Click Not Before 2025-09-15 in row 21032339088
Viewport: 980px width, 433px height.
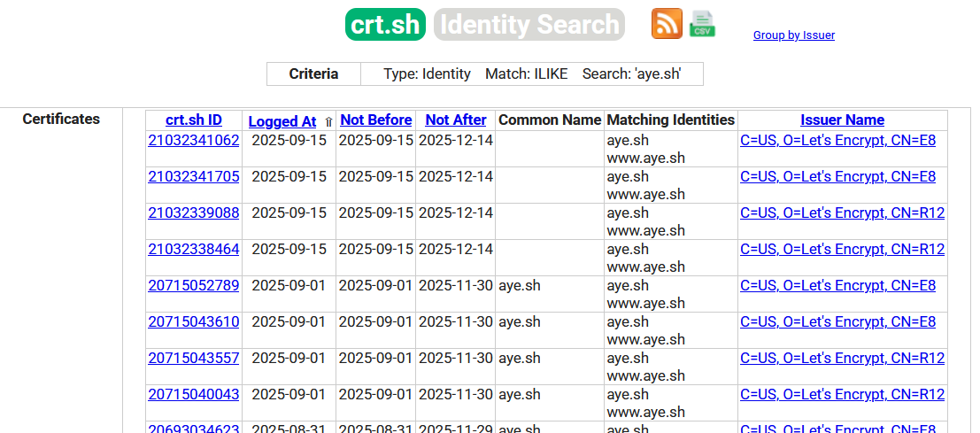click(x=376, y=213)
